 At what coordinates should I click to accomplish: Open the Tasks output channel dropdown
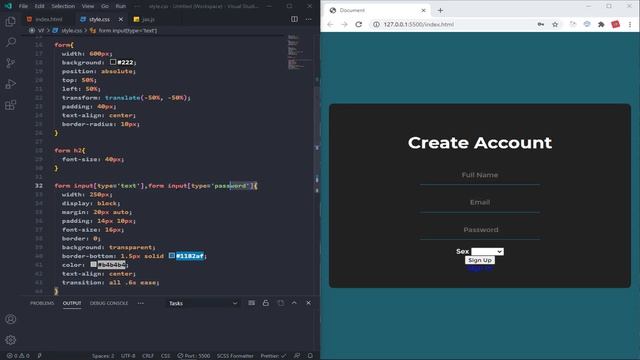203,303
